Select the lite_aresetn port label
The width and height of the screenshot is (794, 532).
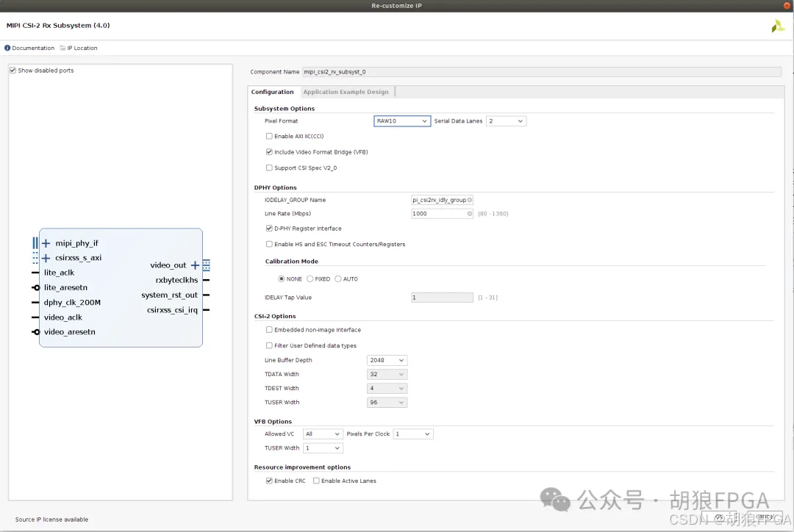click(x=65, y=287)
